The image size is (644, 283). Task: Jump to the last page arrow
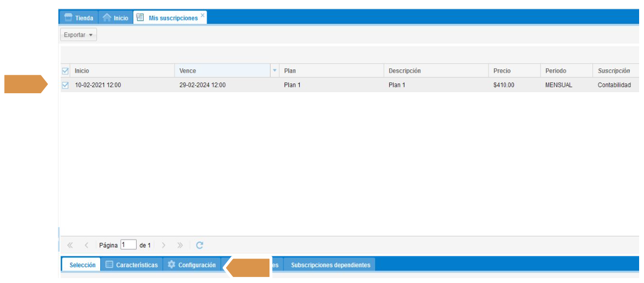tap(180, 245)
